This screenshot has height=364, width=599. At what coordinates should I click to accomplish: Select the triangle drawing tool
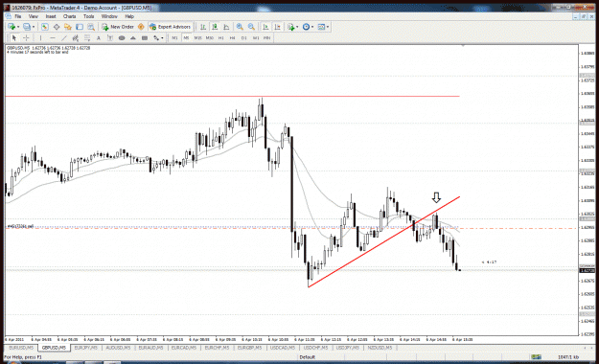[x=133, y=37]
